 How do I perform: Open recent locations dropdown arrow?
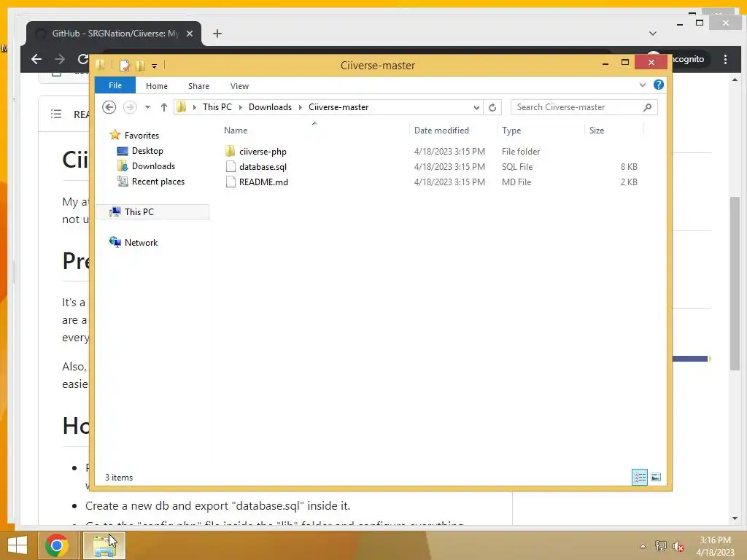click(x=147, y=107)
